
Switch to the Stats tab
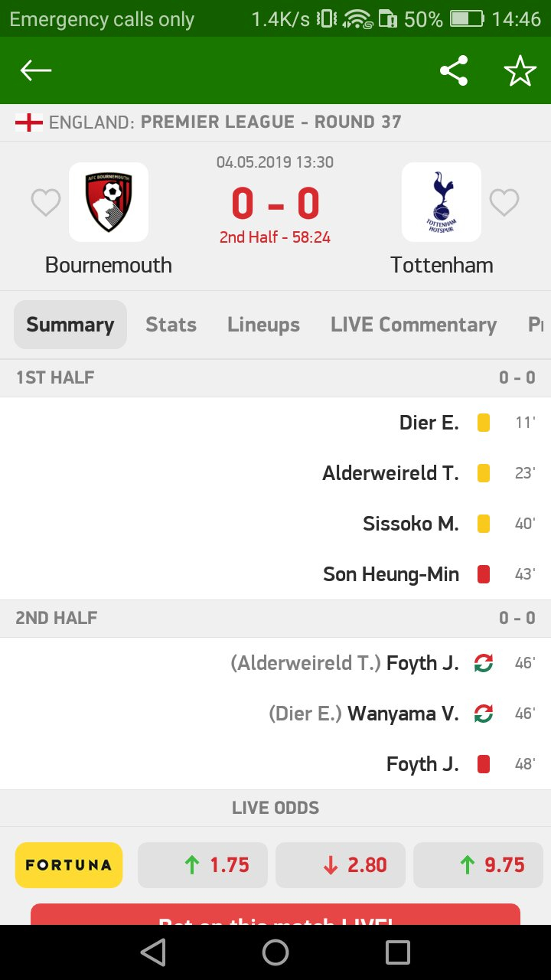tap(171, 325)
